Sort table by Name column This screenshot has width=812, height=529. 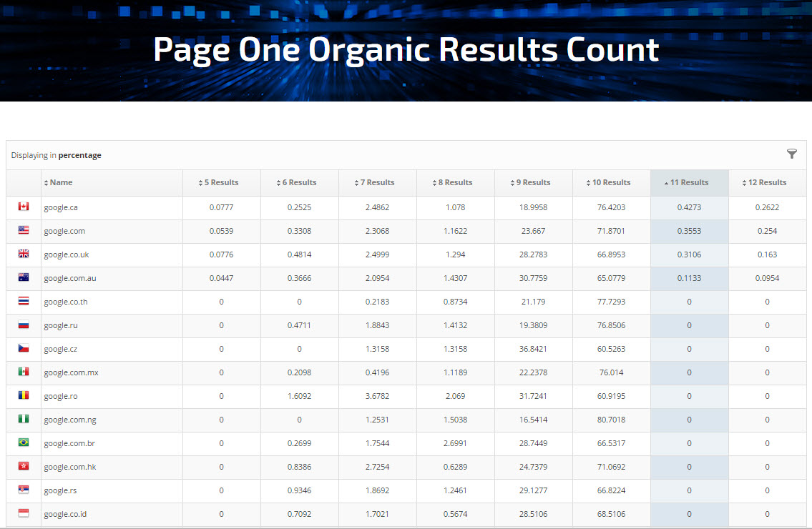click(58, 182)
